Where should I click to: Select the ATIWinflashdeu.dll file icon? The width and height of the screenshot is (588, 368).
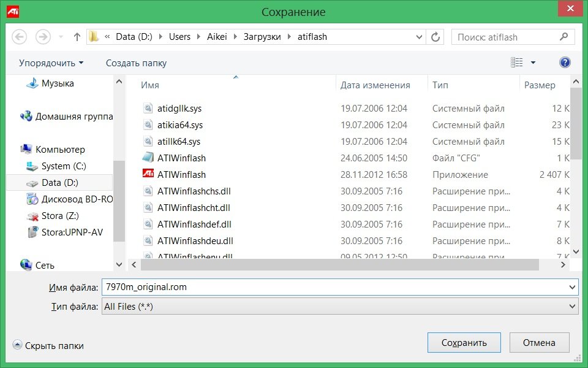point(148,240)
